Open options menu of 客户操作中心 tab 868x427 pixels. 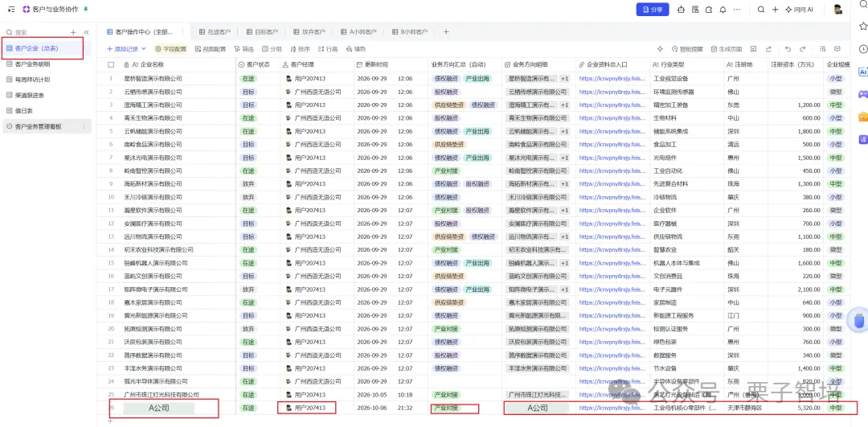(182, 31)
